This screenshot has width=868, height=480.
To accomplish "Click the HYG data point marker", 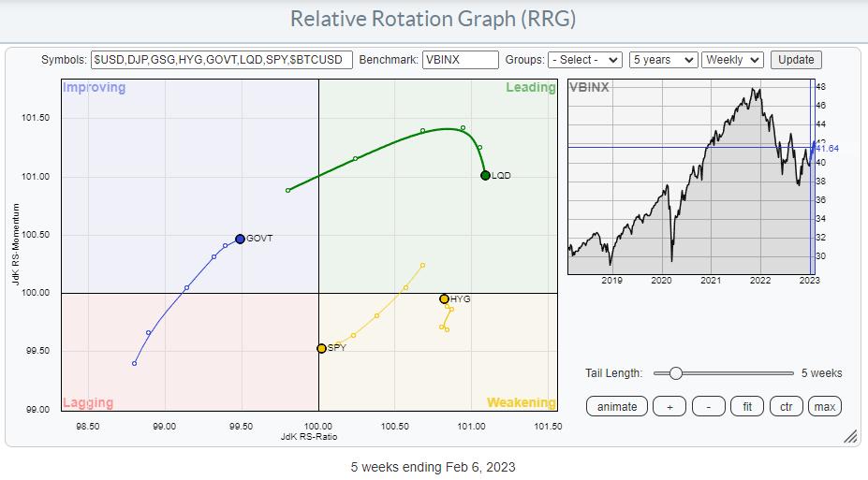I will pos(445,298).
